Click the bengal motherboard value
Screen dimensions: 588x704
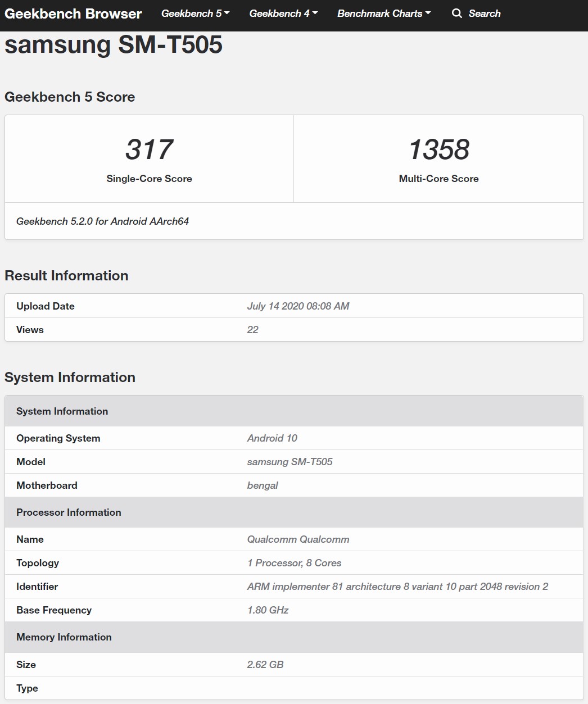point(263,485)
